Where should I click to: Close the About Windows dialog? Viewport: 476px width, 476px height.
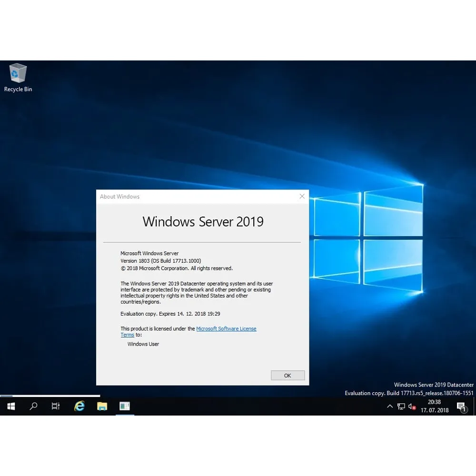pyautogui.click(x=302, y=197)
